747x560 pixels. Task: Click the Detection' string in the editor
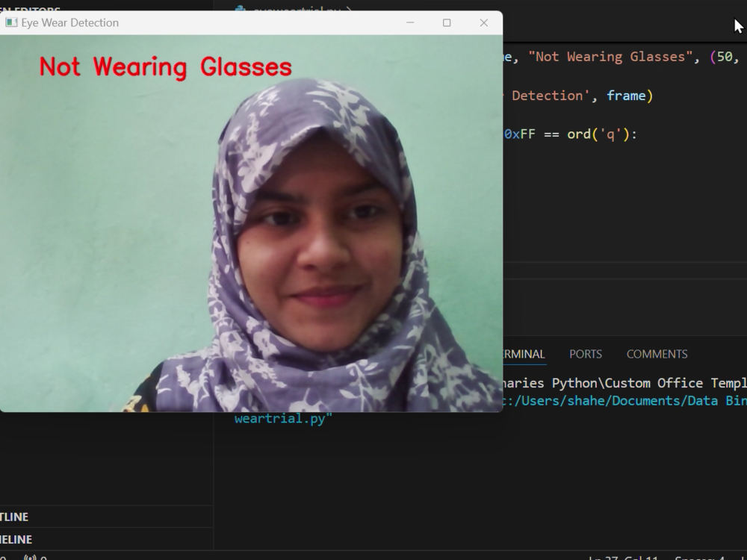[551, 96]
